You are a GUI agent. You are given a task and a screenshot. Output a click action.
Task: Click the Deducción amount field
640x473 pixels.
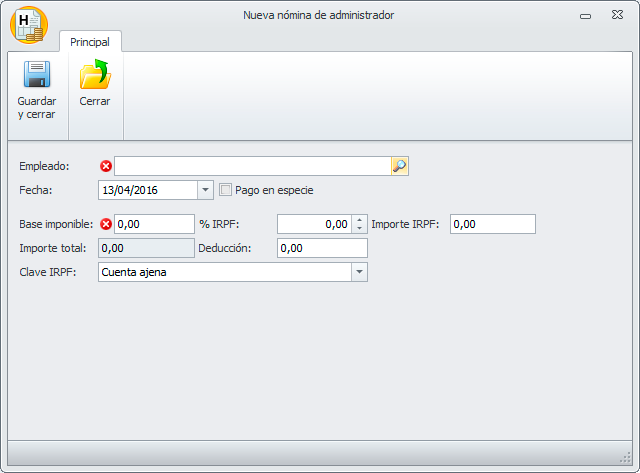322,248
